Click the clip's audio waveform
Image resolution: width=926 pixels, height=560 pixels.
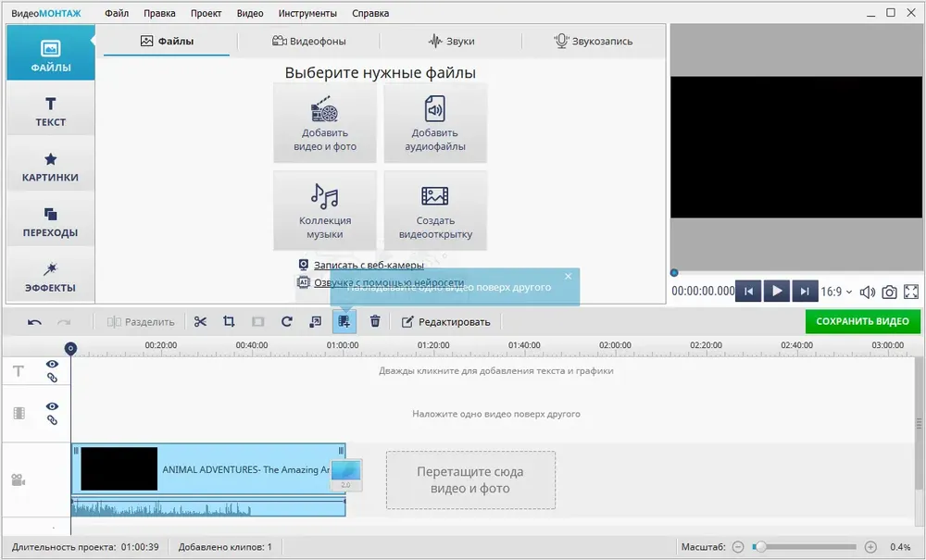click(208, 507)
